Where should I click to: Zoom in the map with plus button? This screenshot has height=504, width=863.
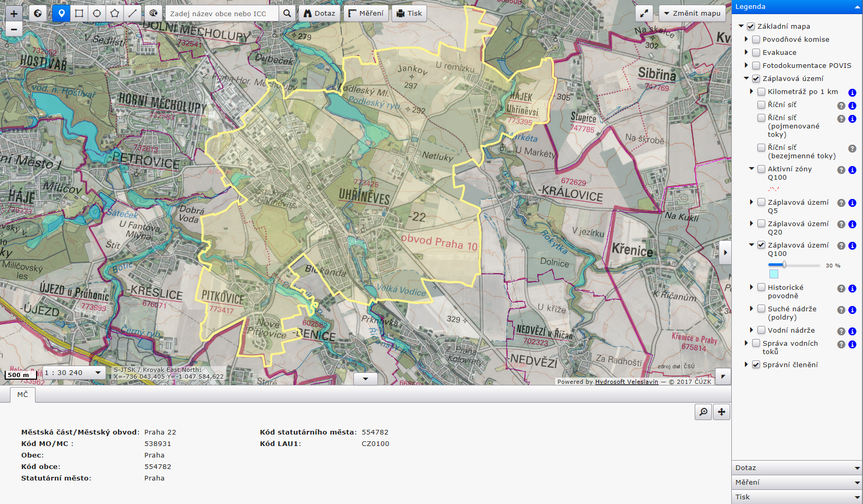[x=14, y=14]
